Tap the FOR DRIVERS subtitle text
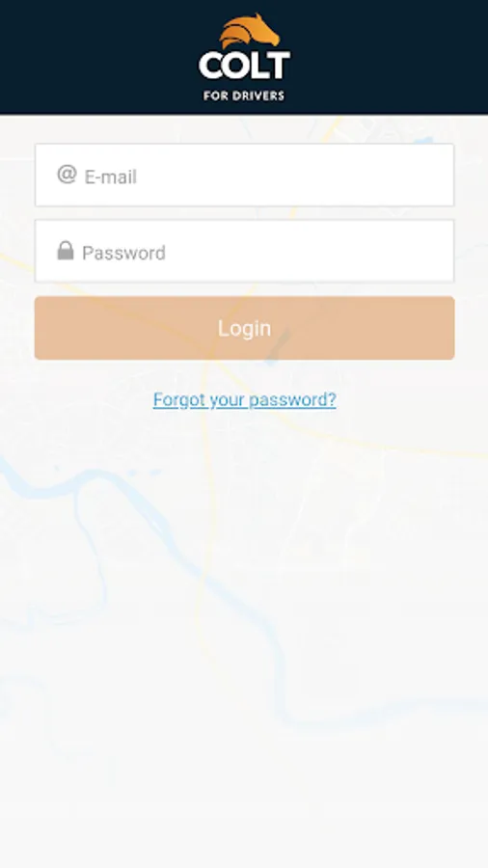488x868 pixels. 244,95
